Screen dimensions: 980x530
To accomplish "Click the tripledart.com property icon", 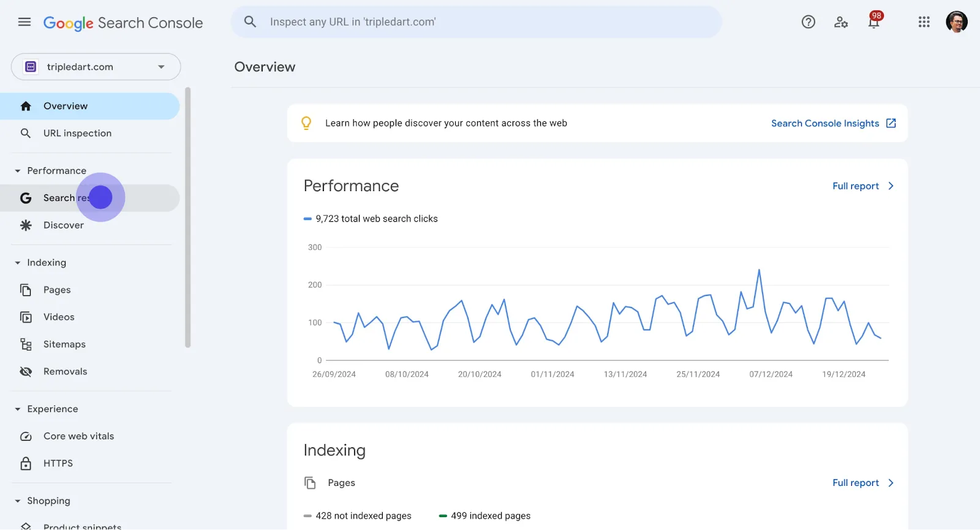I will coord(31,67).
